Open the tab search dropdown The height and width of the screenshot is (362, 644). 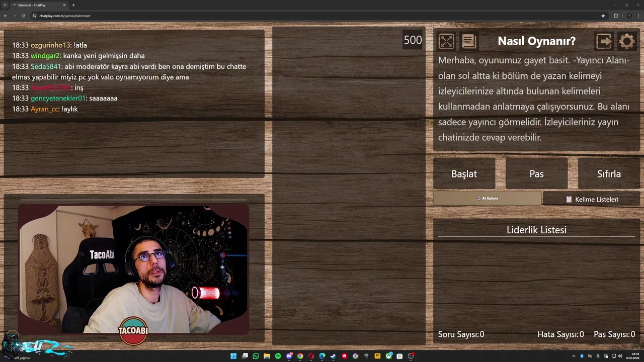click(5, 5)
